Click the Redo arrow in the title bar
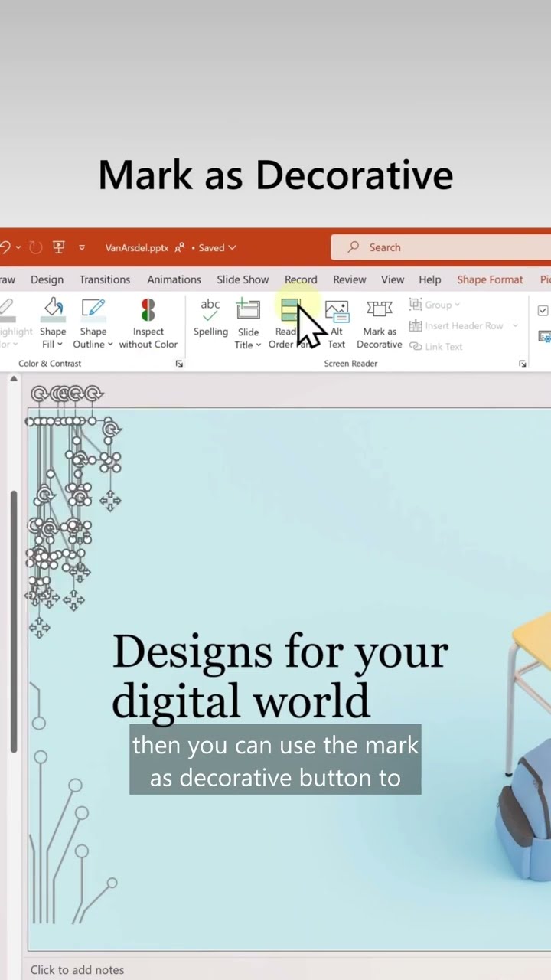 click(x=35, y=247)
